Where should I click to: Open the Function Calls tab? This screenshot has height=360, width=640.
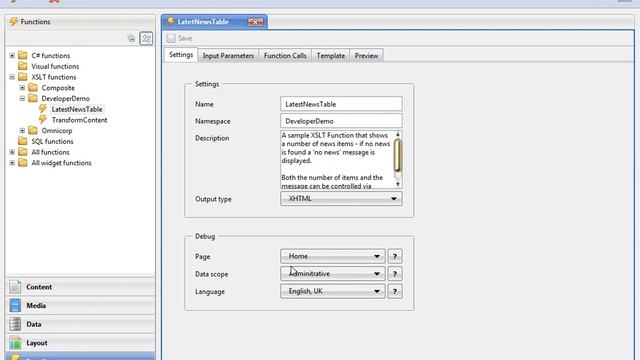(285, 56)
